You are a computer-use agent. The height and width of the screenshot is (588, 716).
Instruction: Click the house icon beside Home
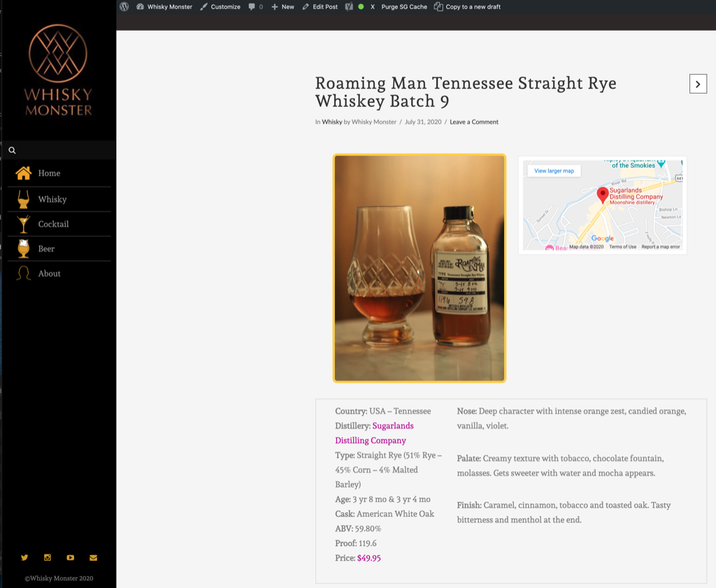23,173
